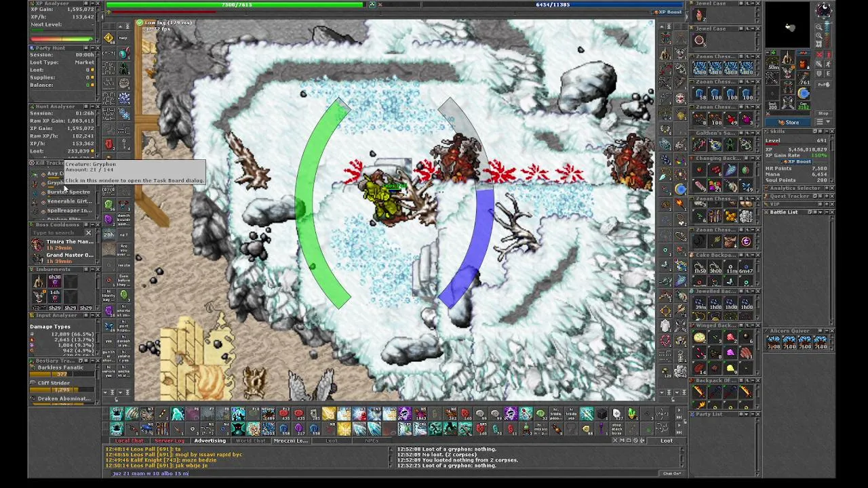Switch to Local Chat tab

[x=130, y=441]
